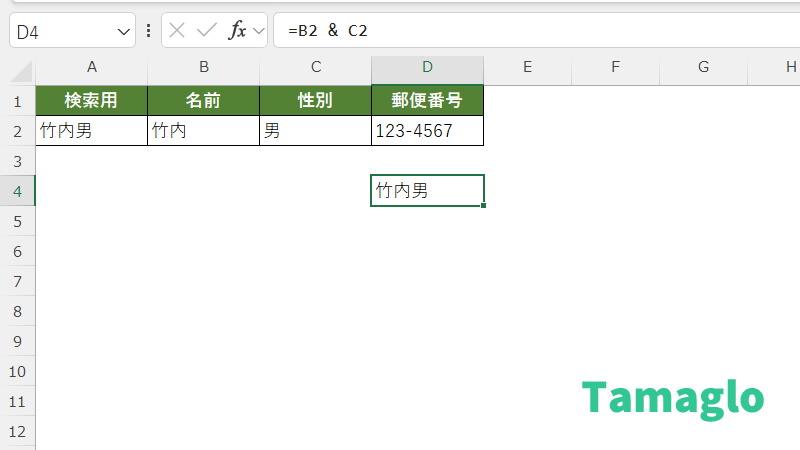Select row 4 header
800x450 pixels.
point(17,190)
